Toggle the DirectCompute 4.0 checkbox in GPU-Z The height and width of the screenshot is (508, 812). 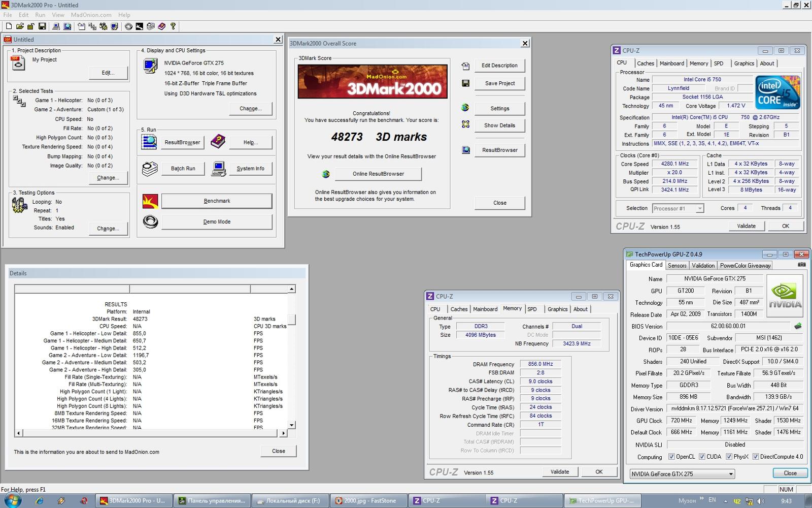click(x=755, y=457)
